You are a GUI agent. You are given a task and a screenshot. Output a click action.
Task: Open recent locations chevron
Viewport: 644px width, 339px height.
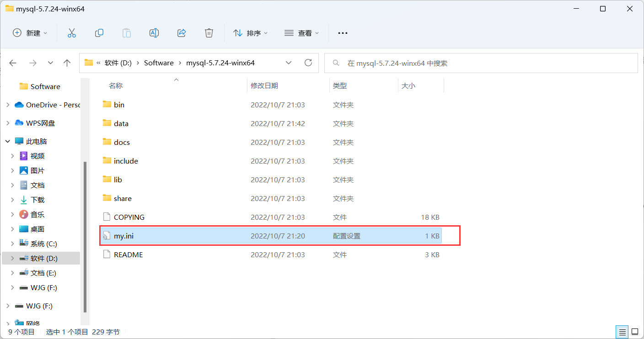50,63
